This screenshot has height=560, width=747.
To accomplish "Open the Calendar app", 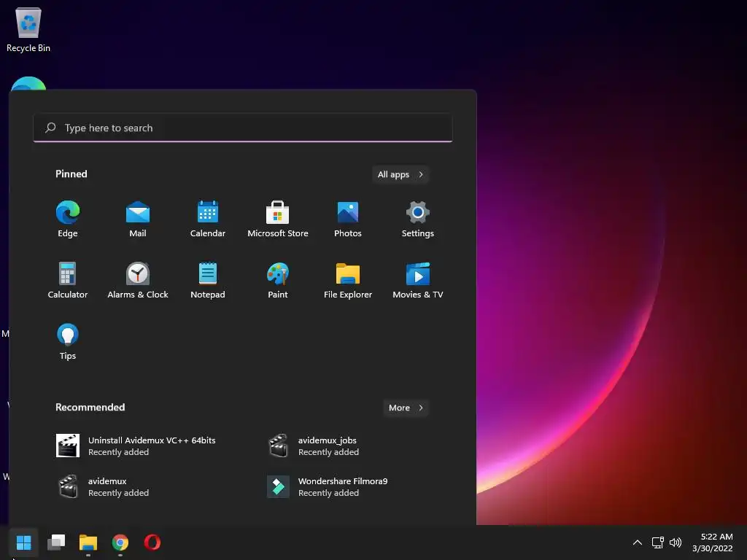I will [x=208, y=219].
